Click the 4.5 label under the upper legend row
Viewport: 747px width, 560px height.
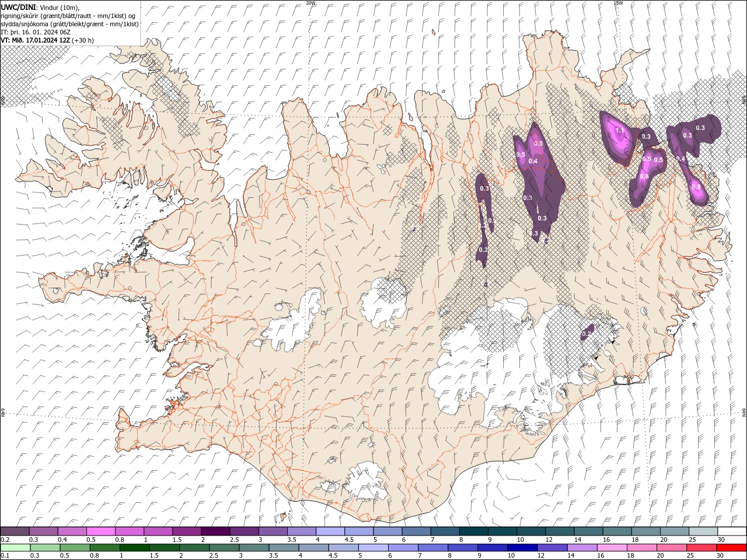tap(349, 540)
